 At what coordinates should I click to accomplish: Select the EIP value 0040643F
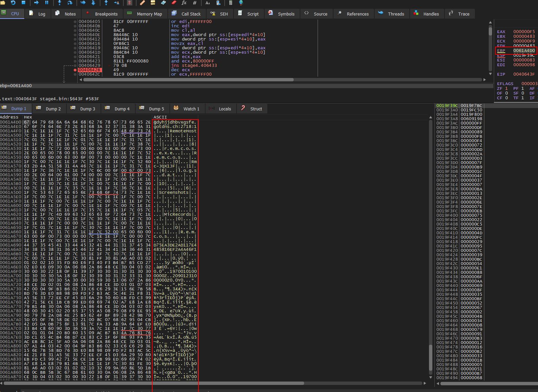click(x=524, y=74)
